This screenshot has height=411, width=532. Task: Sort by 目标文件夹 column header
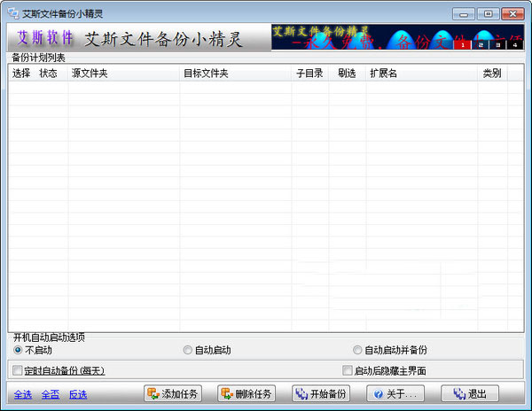[x=236, y=73]
